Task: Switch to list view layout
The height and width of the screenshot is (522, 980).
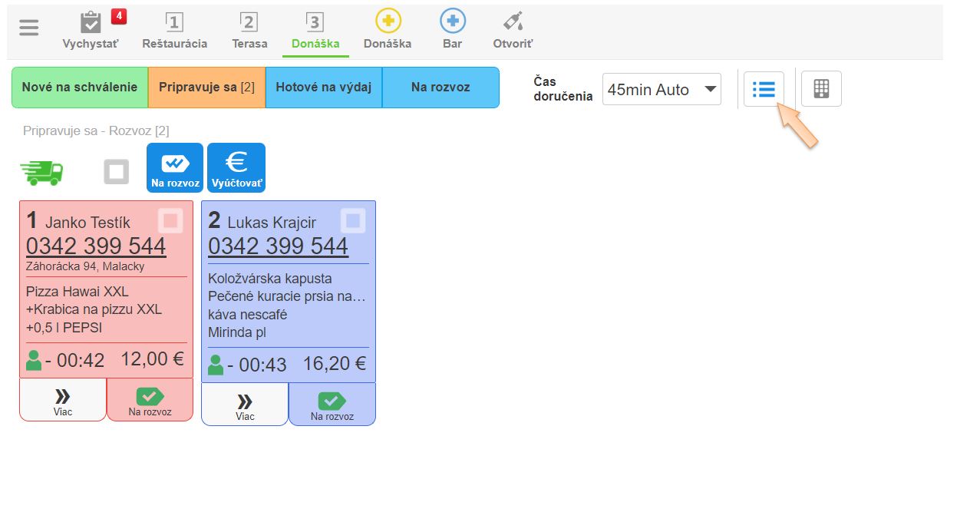Action: point(764,89)
